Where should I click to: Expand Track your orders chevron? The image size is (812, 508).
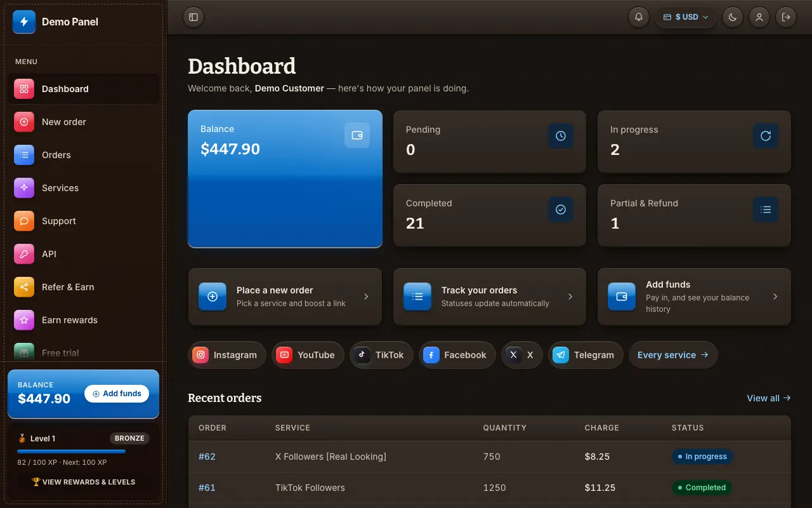(570, 297)
